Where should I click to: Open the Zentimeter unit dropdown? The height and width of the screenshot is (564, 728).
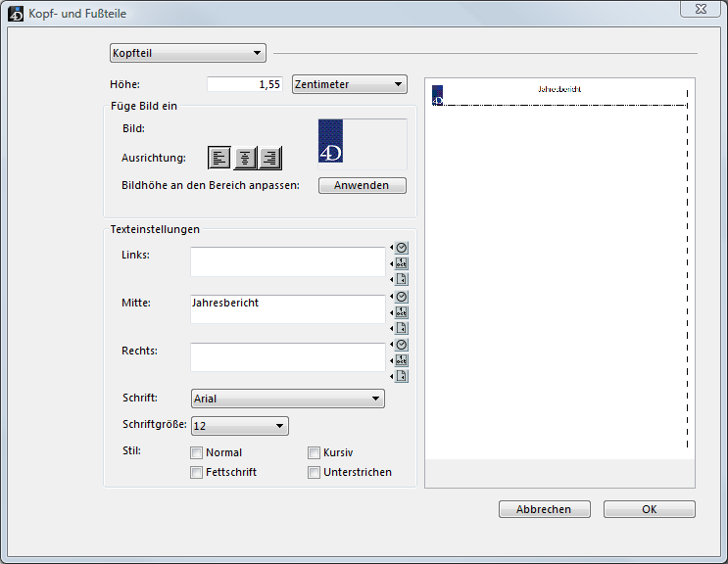(x=350, y=84)
